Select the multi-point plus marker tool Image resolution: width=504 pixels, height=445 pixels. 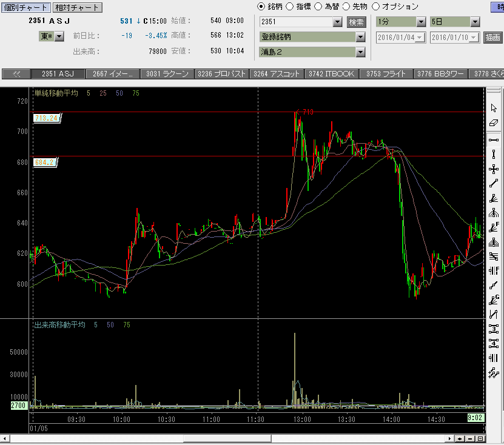point(494,373)
